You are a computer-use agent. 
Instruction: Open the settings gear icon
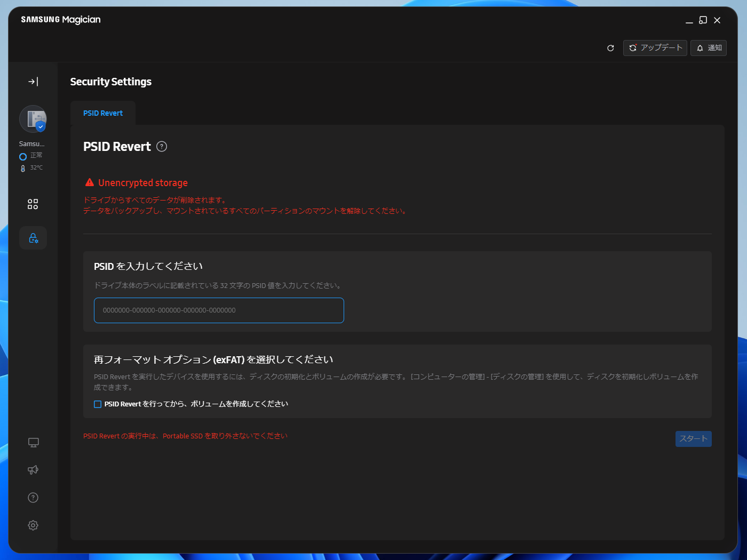[33, 525]
